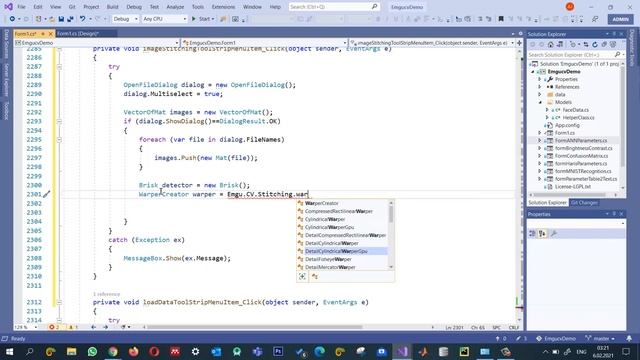Open the member navigation dropdown
Image resolution: width=640 pixels, height=360 pixels.
pos(432,42)
